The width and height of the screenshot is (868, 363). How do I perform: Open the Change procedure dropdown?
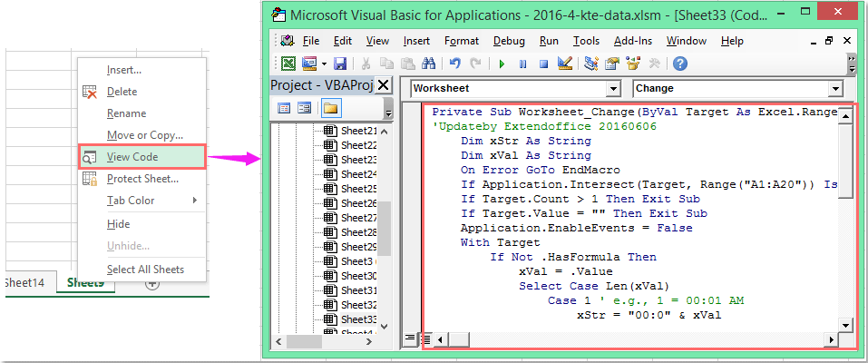pyautogui.click(x=835, y=89)
